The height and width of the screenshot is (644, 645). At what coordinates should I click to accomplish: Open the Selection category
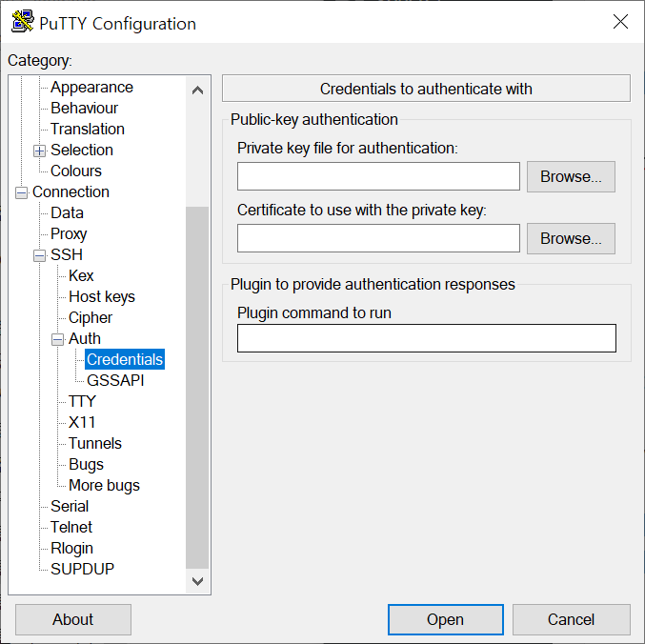(x=81, y=151)
